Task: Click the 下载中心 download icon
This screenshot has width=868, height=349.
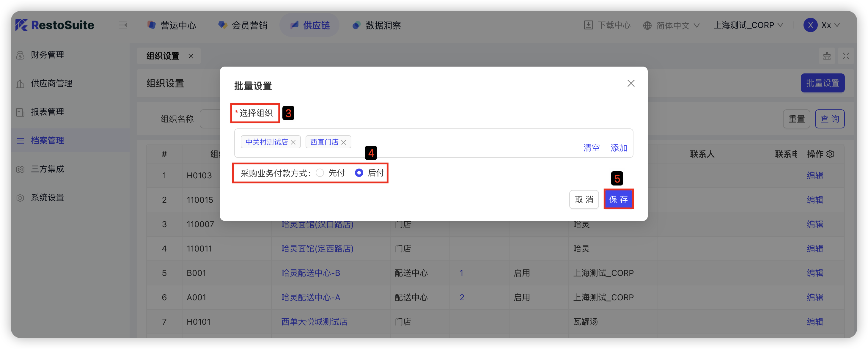Action: pyautogui.click(x=588, y=25)
